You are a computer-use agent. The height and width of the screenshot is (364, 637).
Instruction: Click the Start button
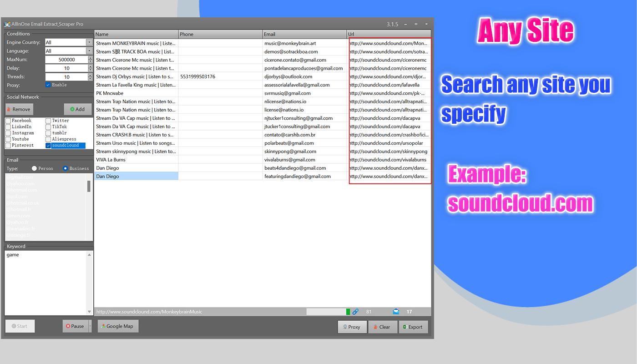pyautogui.click(x=20, y=326)
